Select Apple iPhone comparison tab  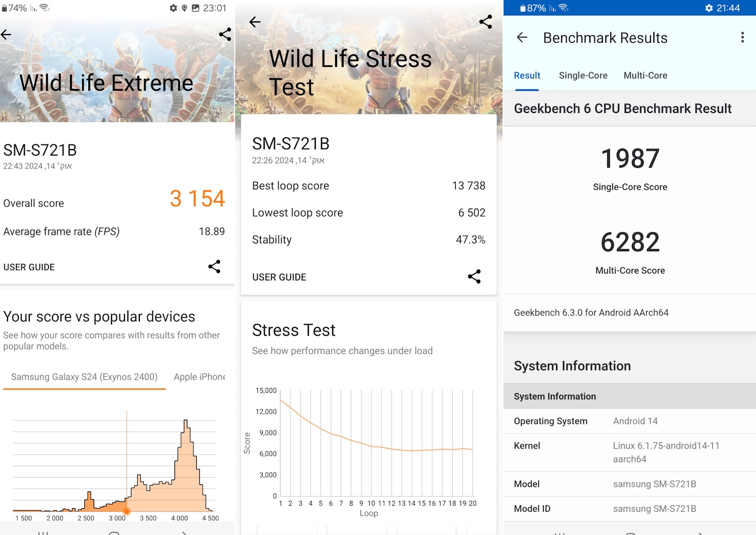point(199,377)
